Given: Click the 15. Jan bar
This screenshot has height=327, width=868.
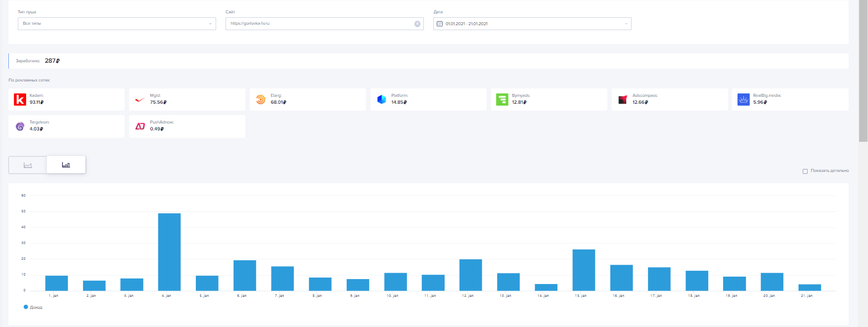Looking at the screenshot, I should coord(584,270).
